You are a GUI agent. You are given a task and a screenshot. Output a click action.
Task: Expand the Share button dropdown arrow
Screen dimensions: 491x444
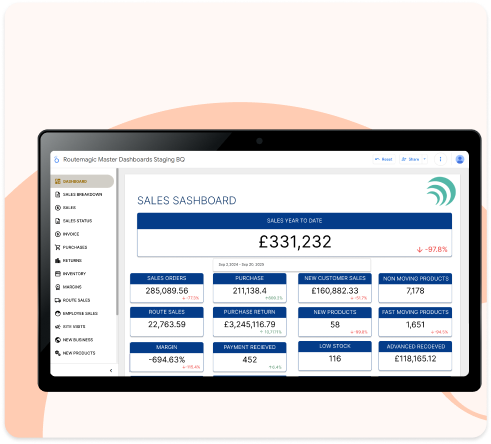pos(425,159)
